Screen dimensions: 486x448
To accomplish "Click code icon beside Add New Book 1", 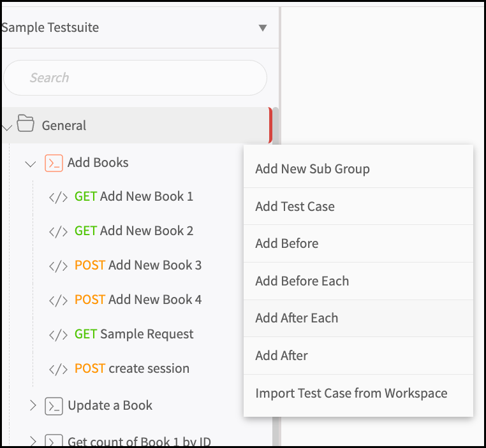I will (58, 198).
